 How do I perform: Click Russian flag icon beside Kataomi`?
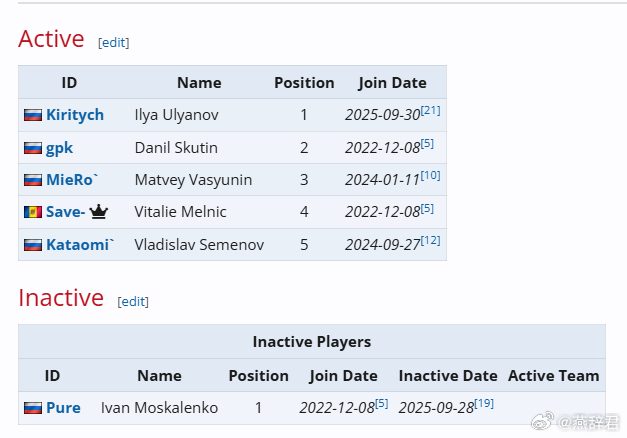(32, 244)
